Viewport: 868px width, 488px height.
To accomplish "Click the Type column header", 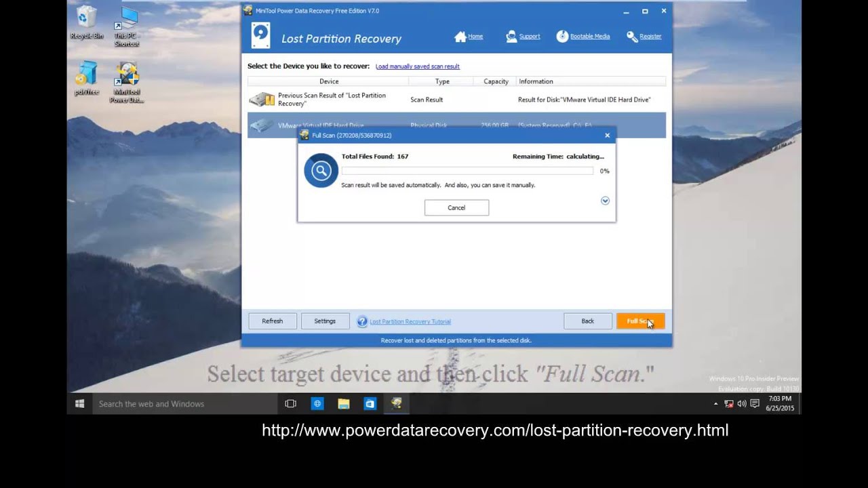I will pos(441,81).
